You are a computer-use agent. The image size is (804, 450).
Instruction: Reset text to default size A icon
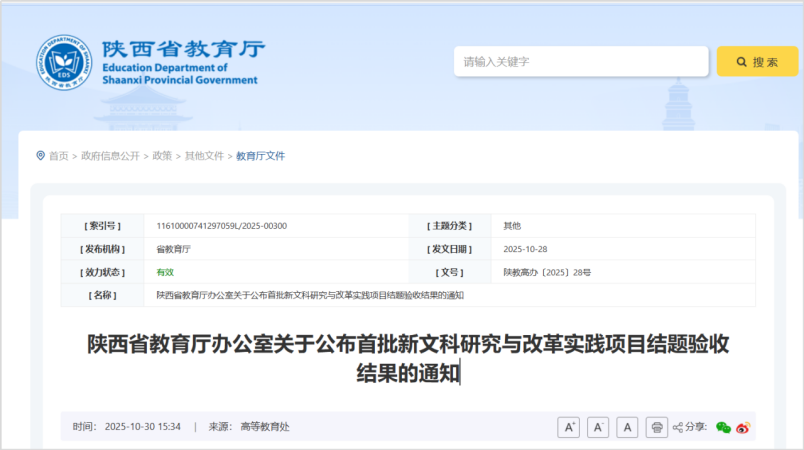[x=627, y=427]
